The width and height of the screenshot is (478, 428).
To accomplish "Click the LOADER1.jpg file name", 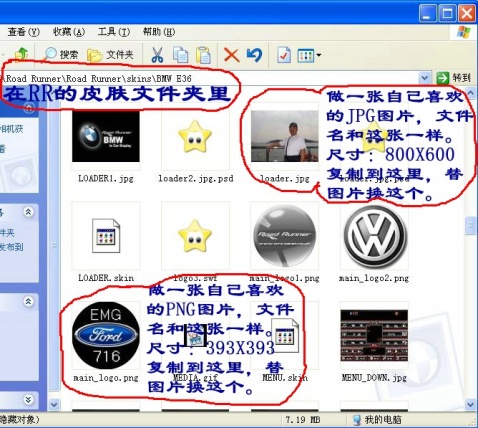I will click(x=106, y=179).
